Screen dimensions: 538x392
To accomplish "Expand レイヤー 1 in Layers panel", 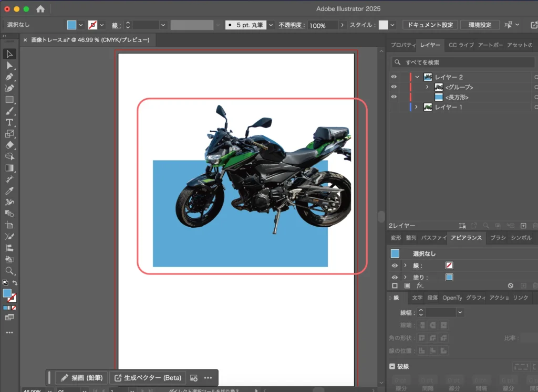I will pos(416,107).
